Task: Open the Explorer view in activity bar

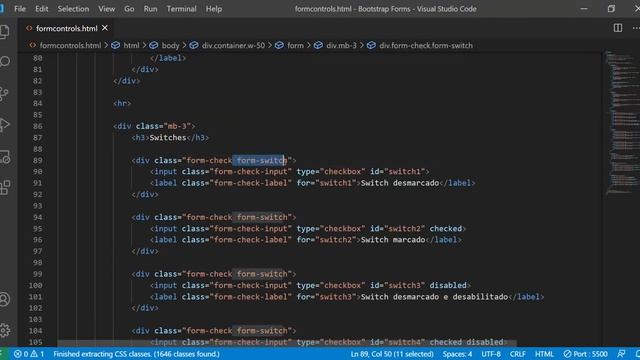Action: click(4, 31)
